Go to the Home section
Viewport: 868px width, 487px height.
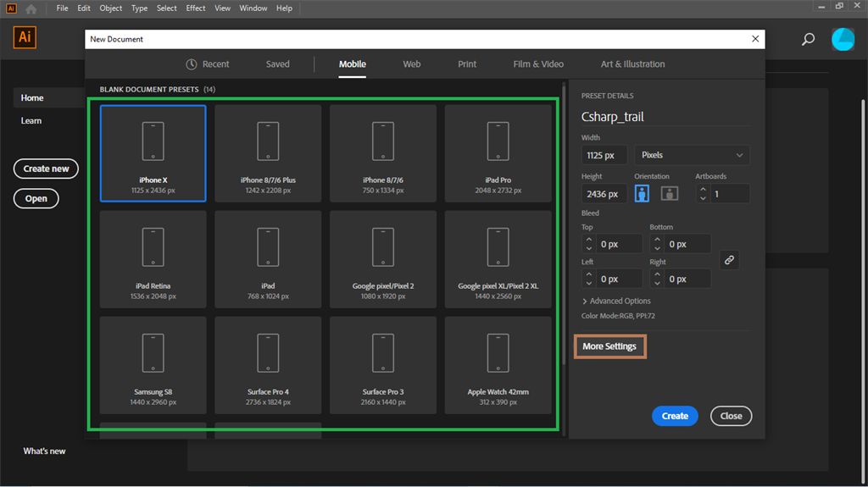(x=32, y=98)
